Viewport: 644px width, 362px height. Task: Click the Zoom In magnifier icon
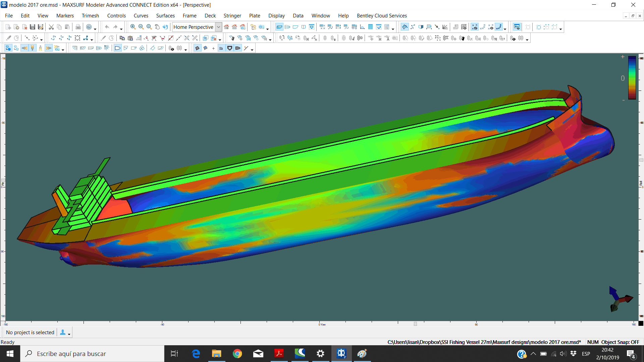(133, 27)
